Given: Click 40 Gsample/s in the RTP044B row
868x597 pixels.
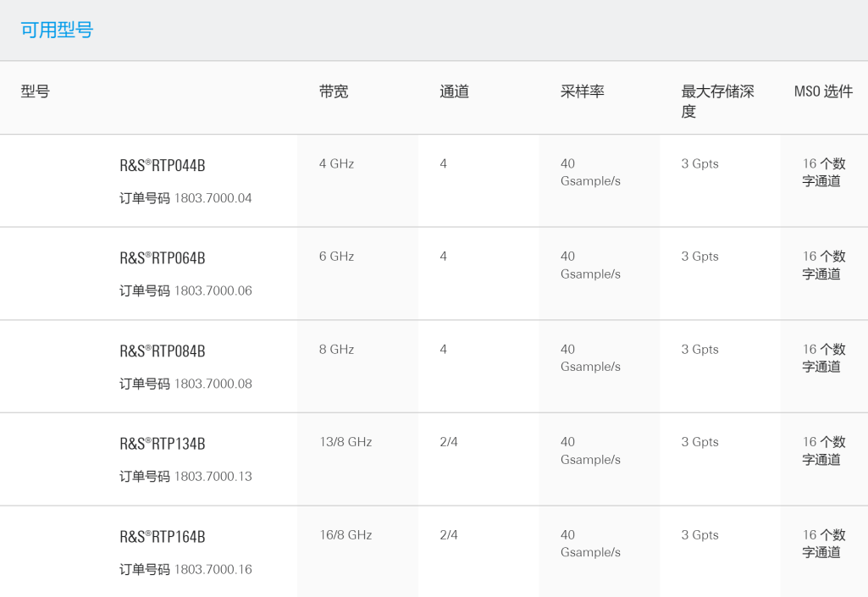Looking at the screenshot, I should (x=590, y=172).
